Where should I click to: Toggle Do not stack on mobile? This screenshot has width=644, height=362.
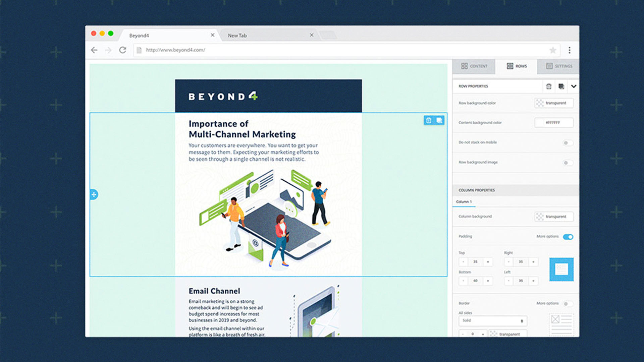(568, 143)
